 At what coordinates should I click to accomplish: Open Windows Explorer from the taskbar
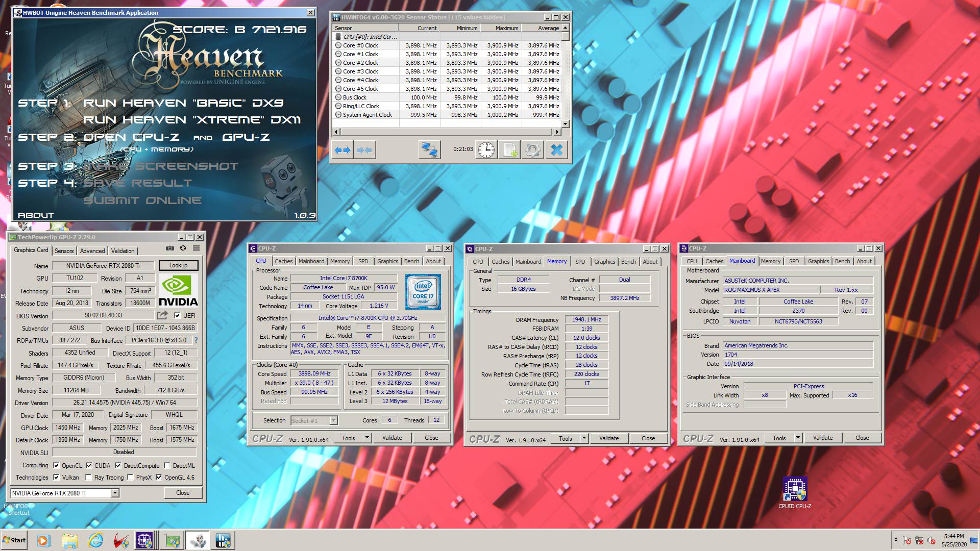point(70,540)
